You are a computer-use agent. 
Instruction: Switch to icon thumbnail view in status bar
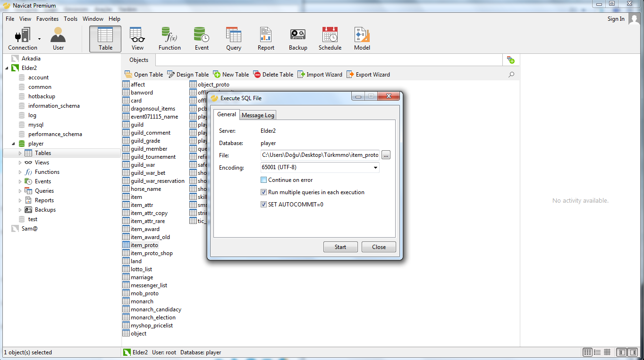tap(588, 352)
